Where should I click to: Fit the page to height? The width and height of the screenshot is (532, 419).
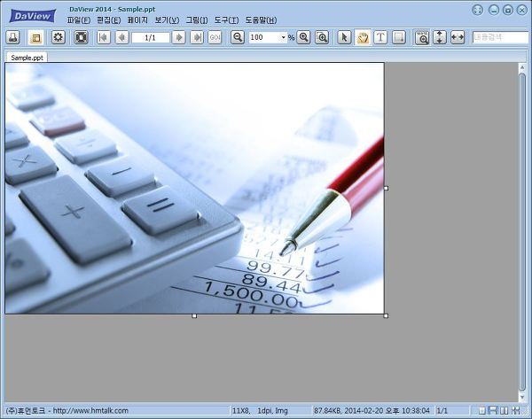[440, 37]
